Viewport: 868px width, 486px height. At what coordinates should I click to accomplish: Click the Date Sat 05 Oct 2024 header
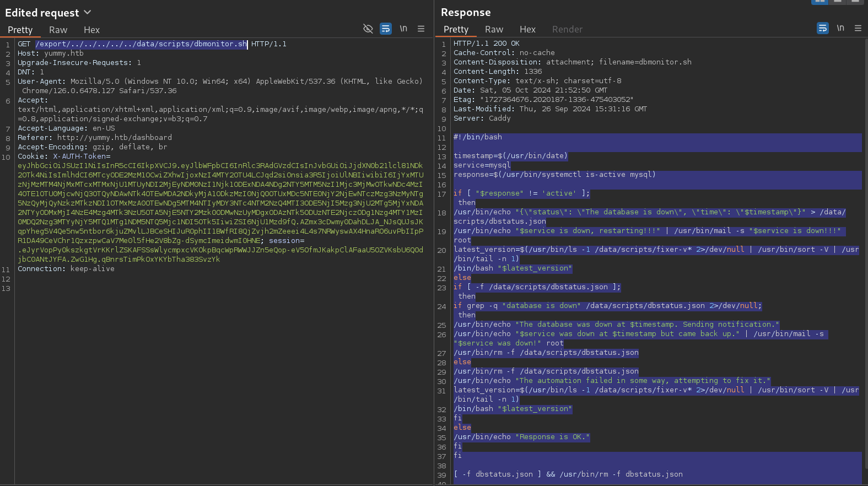pos(531,90)
